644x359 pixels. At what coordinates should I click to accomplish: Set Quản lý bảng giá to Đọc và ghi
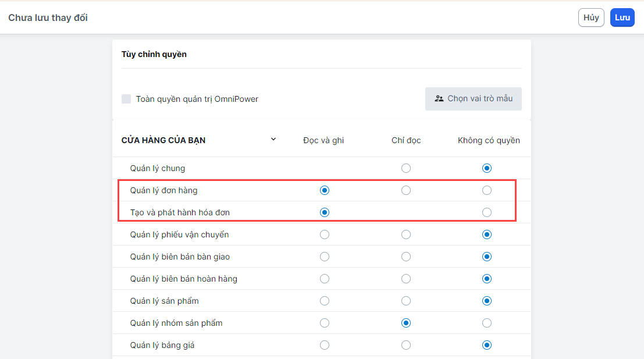tap(325, 345)
